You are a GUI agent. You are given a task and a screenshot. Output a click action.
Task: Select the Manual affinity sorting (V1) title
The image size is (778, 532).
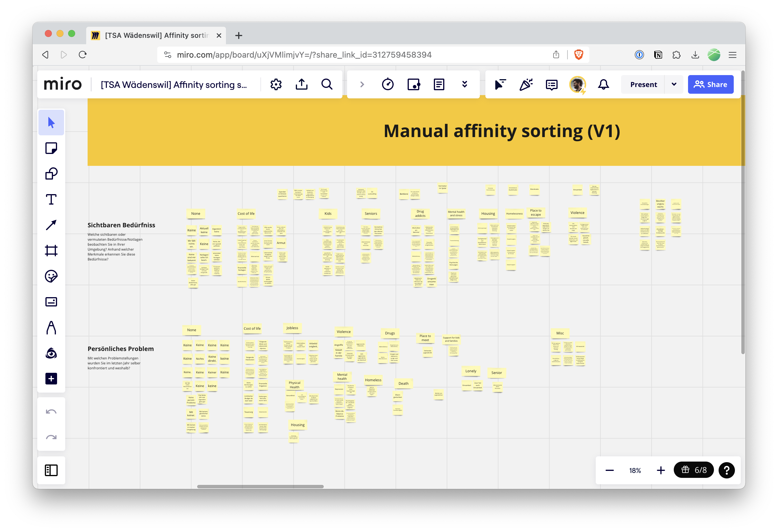tap(501, 131)
